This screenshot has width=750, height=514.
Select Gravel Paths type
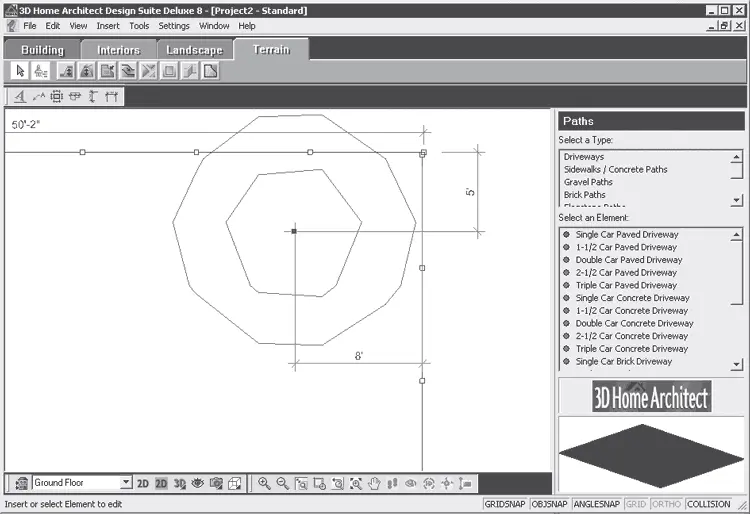pos(588,182)
